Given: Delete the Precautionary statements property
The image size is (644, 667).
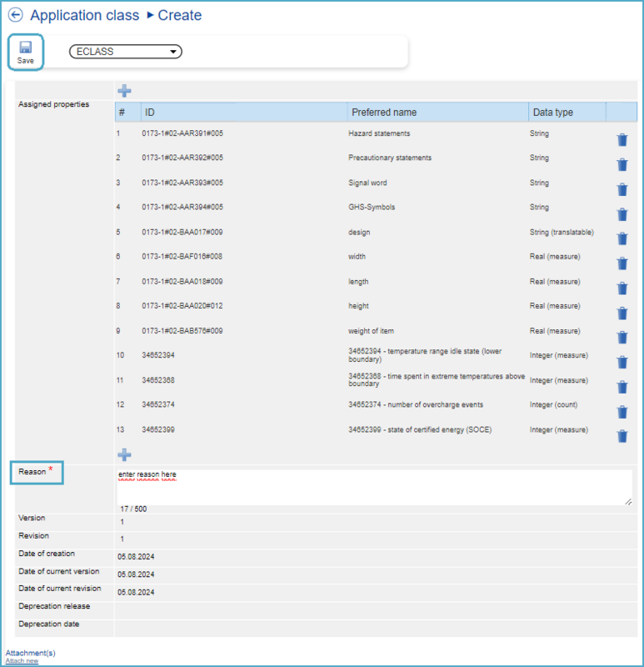Looking at the screenshot, I should [622, 165].
